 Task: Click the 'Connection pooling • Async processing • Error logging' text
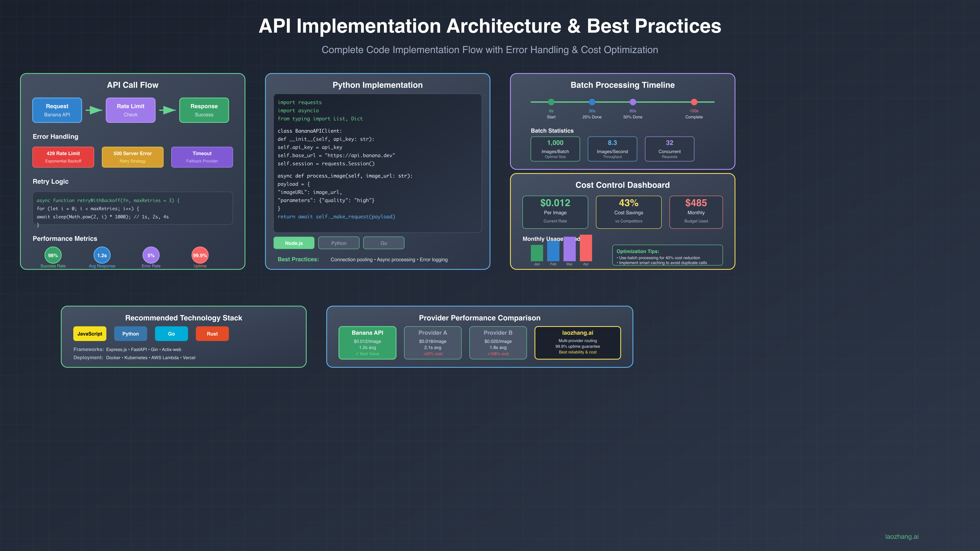(x=389, y=259)
